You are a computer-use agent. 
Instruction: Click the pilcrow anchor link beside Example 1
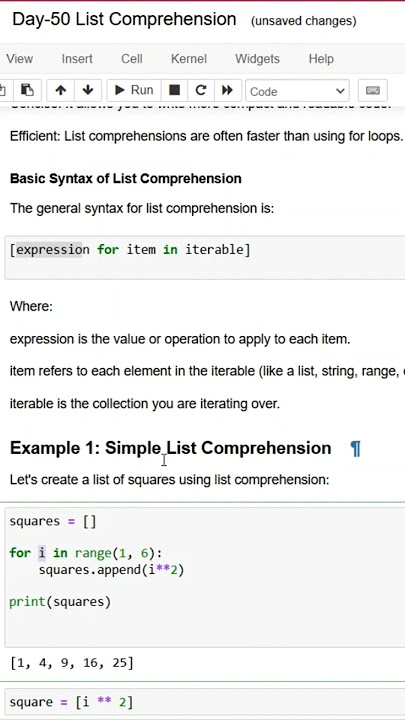(x=355, y=448)
